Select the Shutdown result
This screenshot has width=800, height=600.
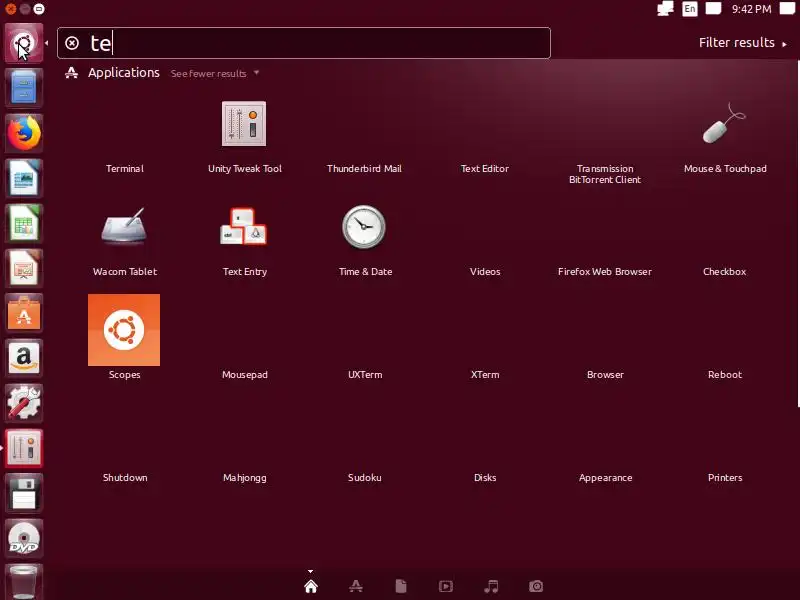click(125, 478)
